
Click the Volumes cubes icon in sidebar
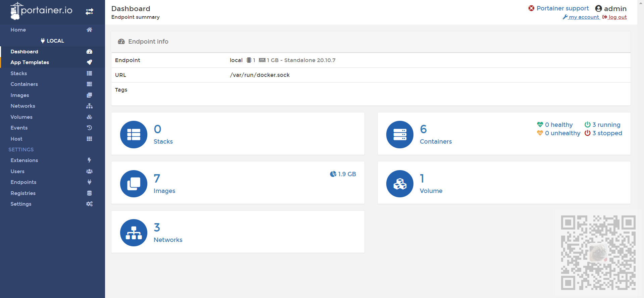pos(89,117)
